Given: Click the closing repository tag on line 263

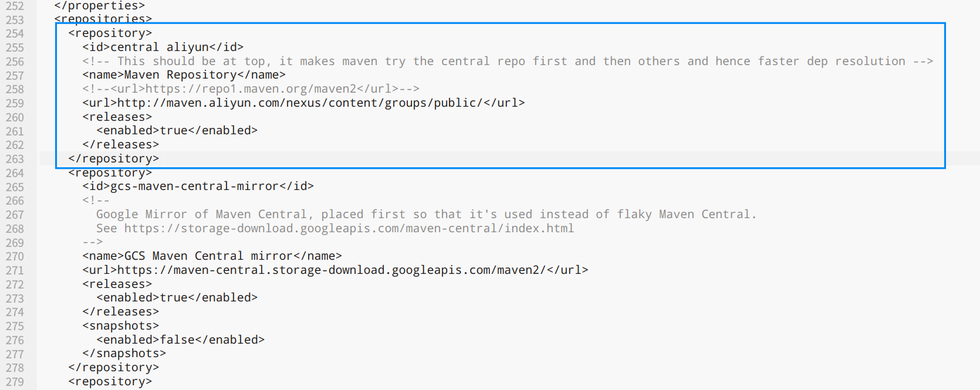Looking at the screenshot, I should 114,159.
